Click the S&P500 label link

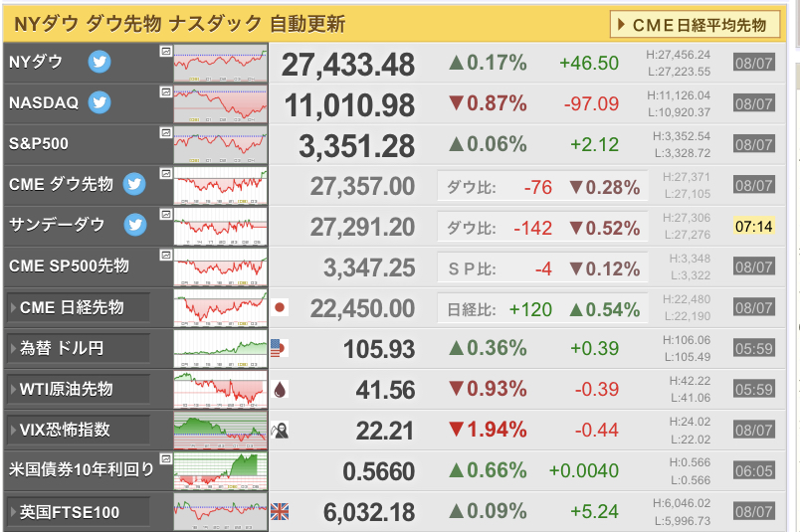(x=39, y=144)
